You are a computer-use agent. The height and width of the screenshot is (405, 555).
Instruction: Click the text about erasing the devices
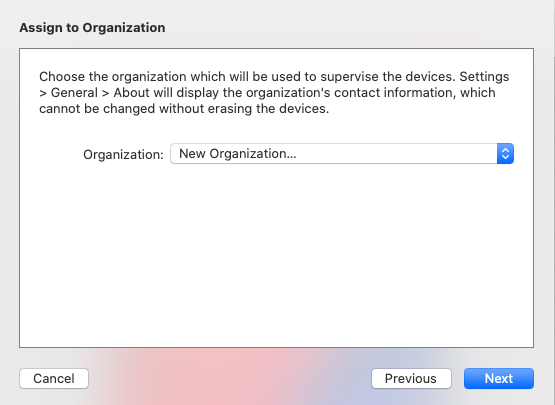click(184, 108)
